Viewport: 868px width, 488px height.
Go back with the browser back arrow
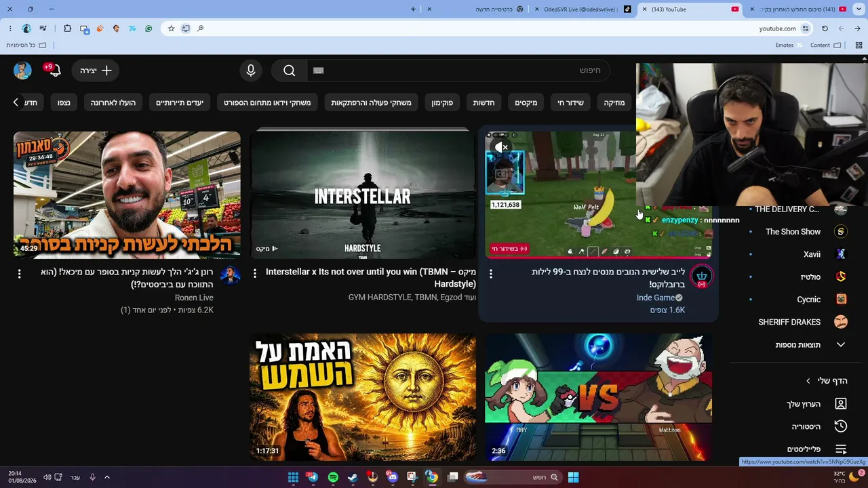pos(858,28)
